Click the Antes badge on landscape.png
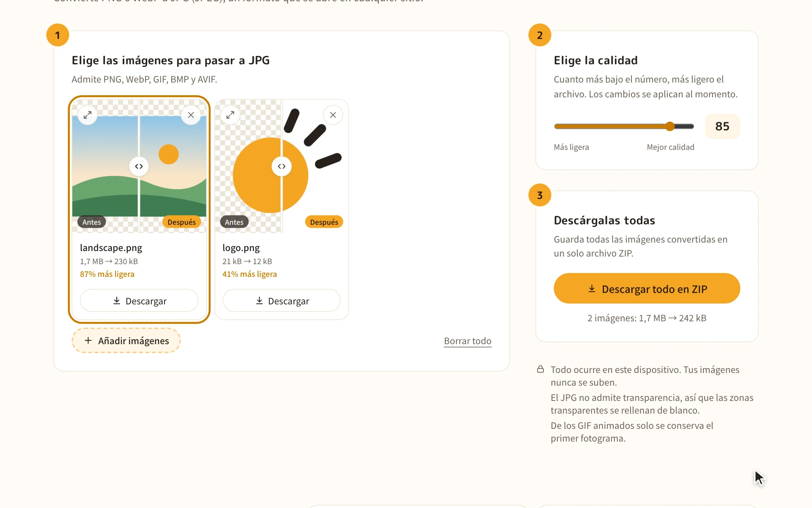The height and width of the screenshot is (508, 812). coord(92,222)
